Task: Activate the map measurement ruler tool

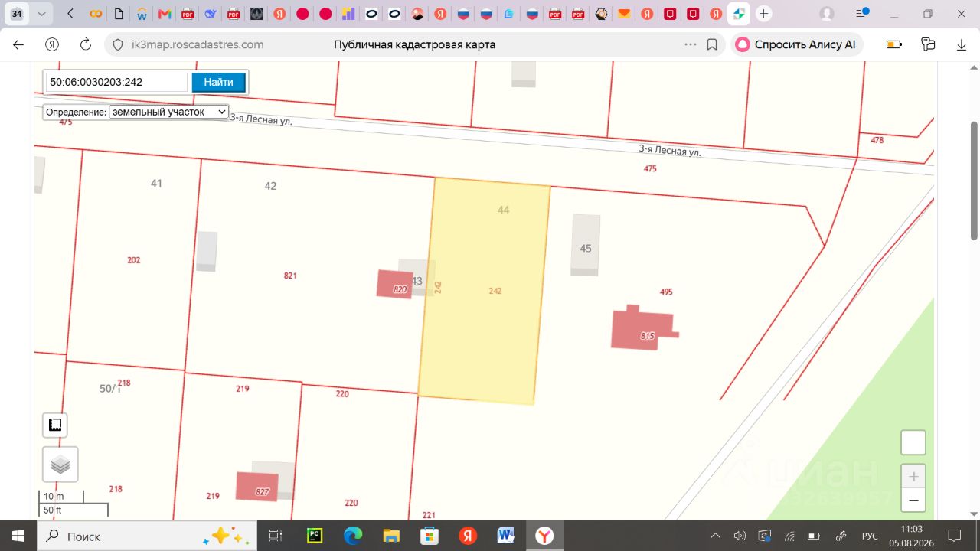Action: pos(55,425)
